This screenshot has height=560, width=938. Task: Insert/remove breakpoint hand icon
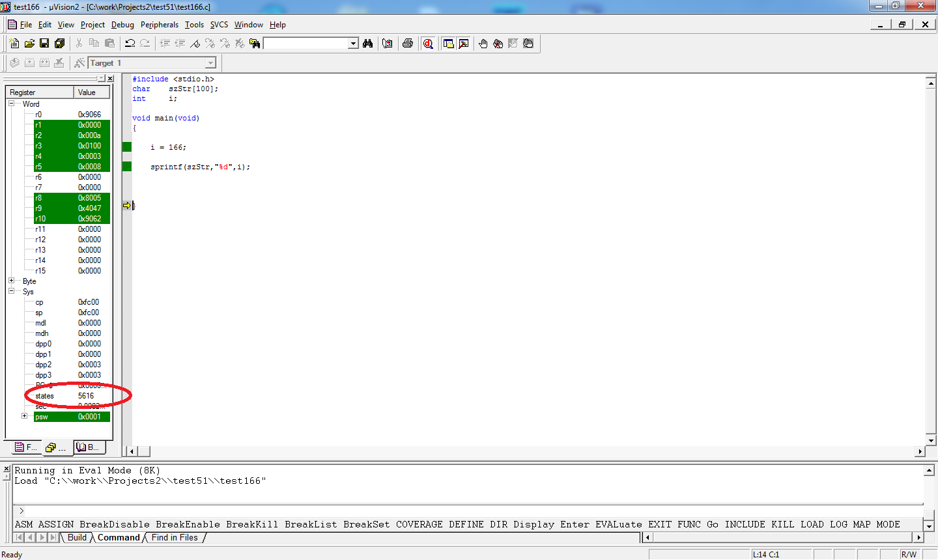[483, 44]
